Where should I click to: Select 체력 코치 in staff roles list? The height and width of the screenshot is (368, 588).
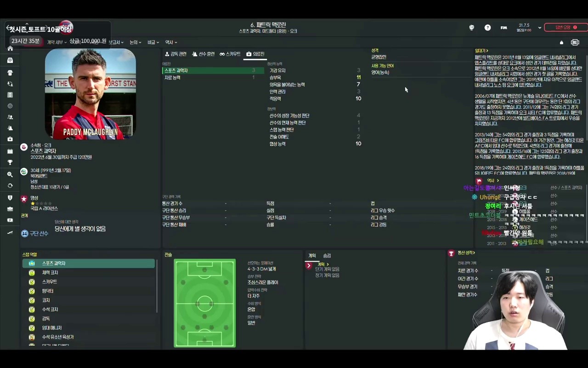tap(50, 273)
